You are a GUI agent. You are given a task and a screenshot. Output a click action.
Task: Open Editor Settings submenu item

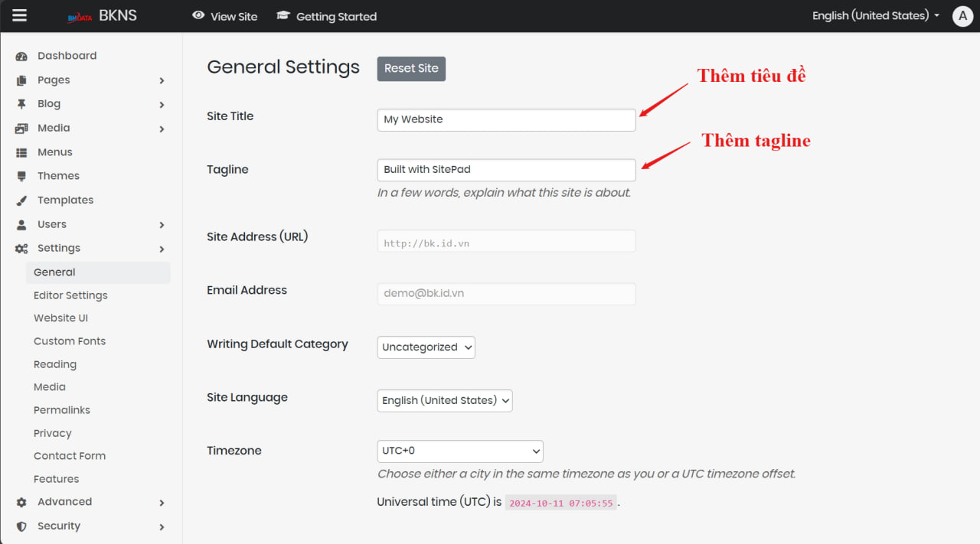pos(70,295)
